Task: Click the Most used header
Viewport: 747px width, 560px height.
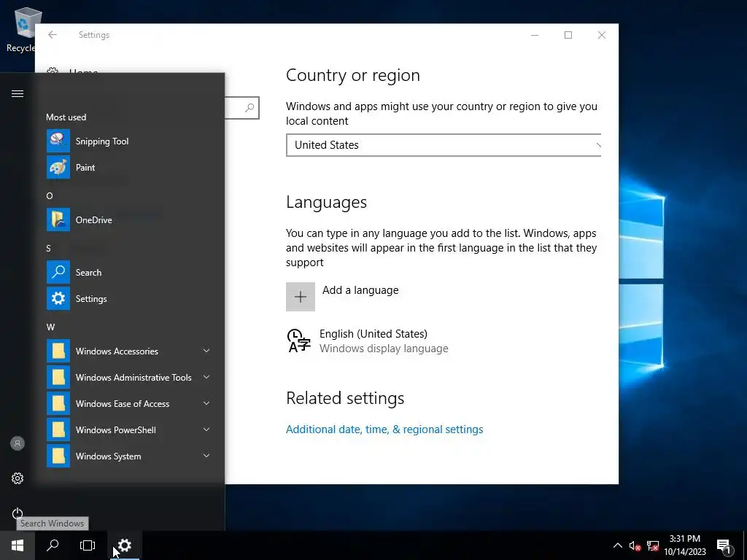Action: tap(66, 117)
